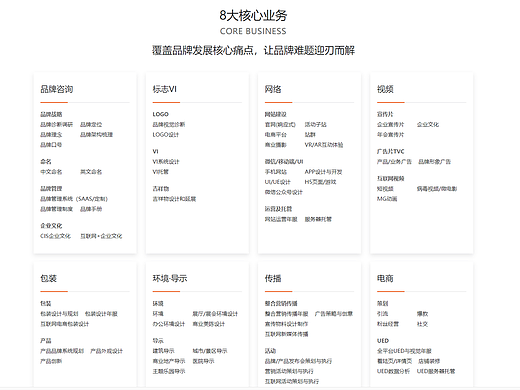Click the '医院导示' entry
This screenshot has height=390, width=520.
[x=203, y=361]
